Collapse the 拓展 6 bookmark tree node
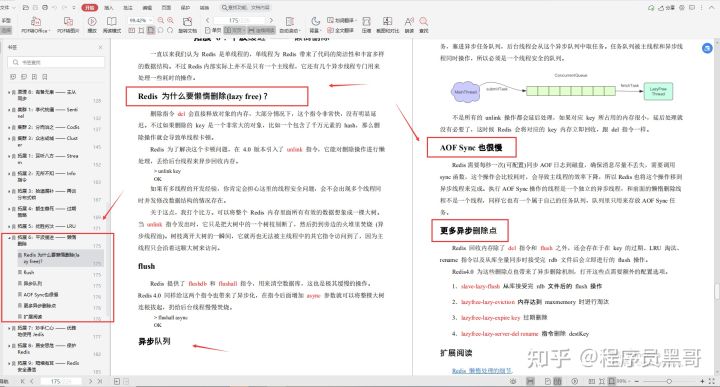 (x=9, y=238)
